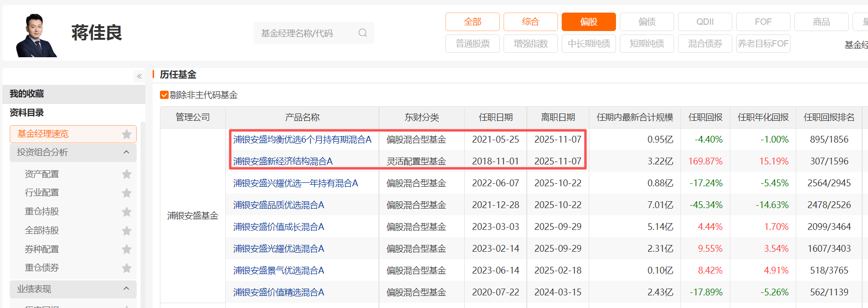The height and width of the screenshot is (308, 868).
Task: Click the 任职回报 column header
Action: point(705,117)
